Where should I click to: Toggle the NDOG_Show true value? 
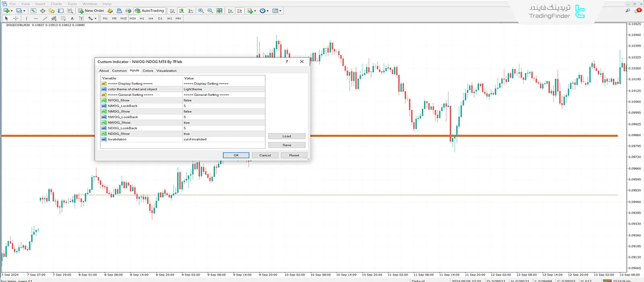tap(223, 134)
